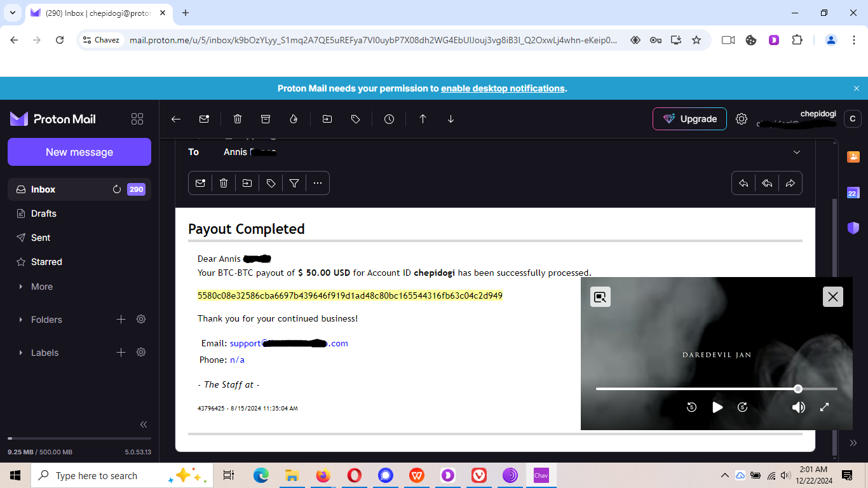Mute the picture-in-picture video volume
The width and height of the screenshot is (868, 488).
point(799,407)
